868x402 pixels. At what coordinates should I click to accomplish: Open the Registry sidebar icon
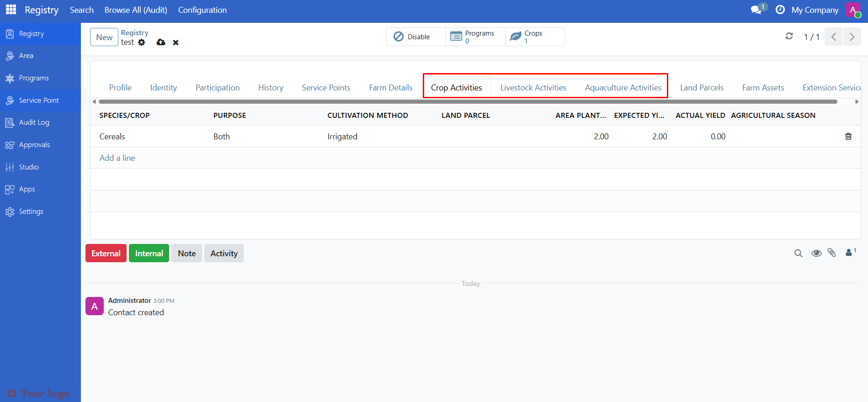pyautogui.click(x=10, y=34)
